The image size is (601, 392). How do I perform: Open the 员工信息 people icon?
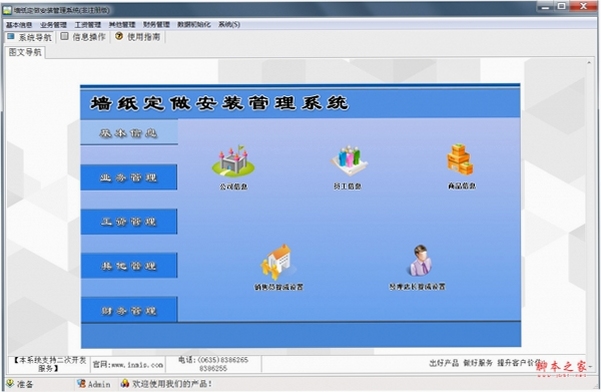349,161
